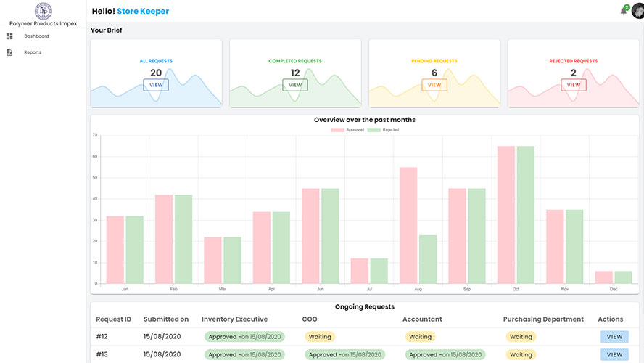Click the VIEW button for request #13

pos(614,355)
